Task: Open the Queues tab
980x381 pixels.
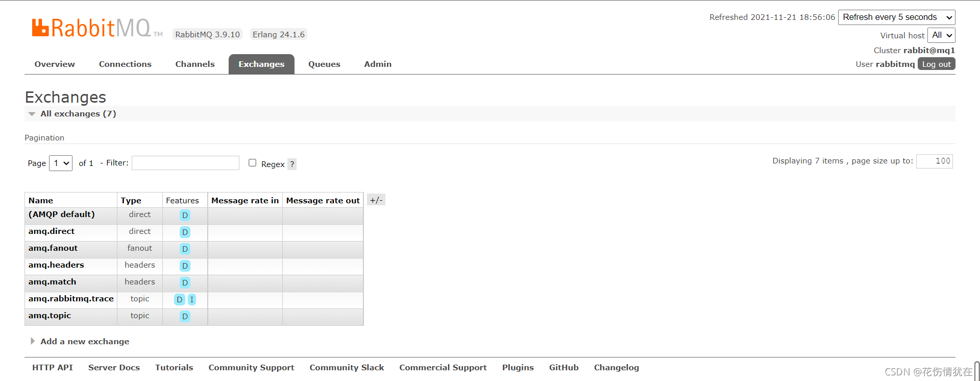Action: [x=324, y=64]
